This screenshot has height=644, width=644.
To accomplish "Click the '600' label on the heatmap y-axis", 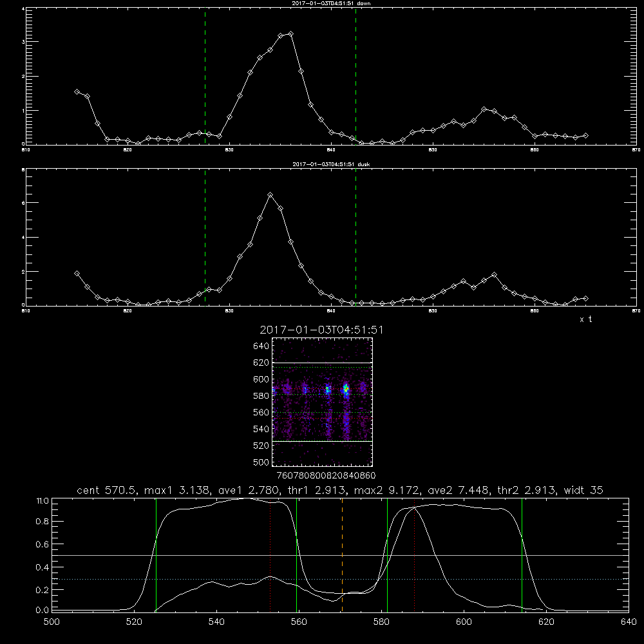I will click(x=261, y=379).
